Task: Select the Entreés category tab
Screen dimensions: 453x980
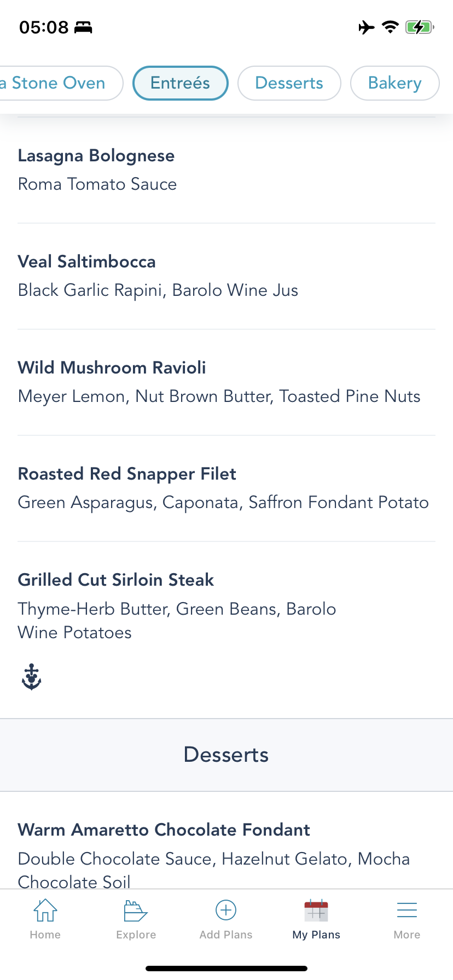Action: [x=181, y=83]
